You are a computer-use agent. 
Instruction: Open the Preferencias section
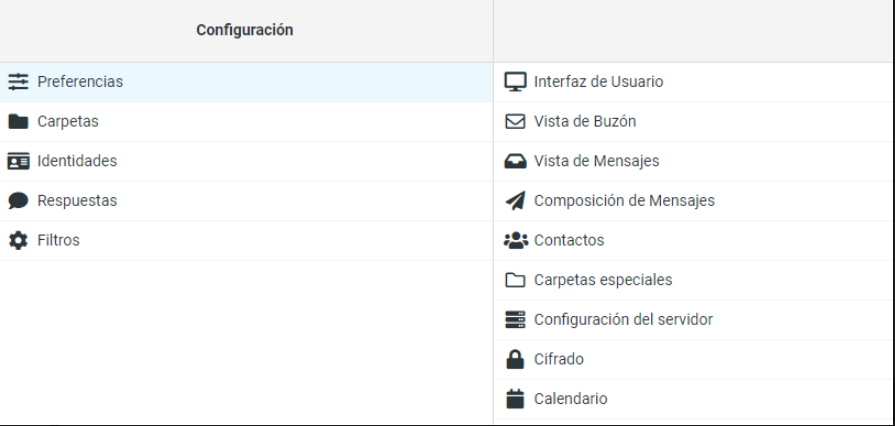247,82
